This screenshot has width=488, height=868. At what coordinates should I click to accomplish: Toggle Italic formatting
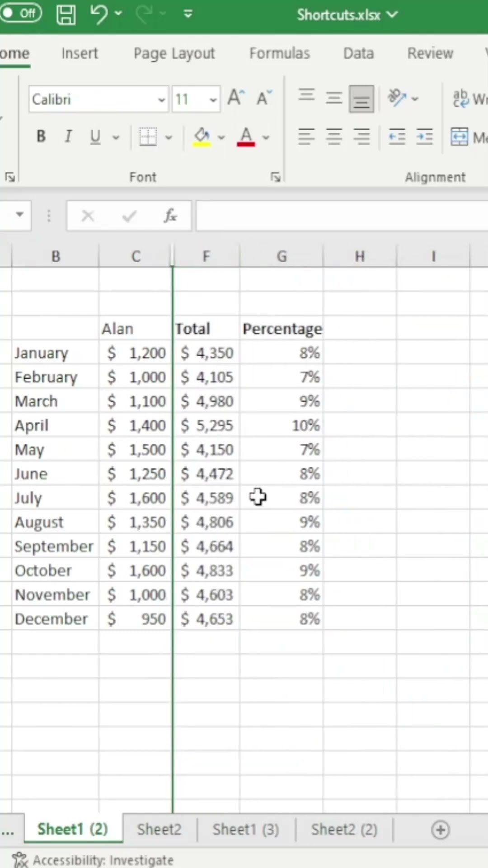point(68,137)
